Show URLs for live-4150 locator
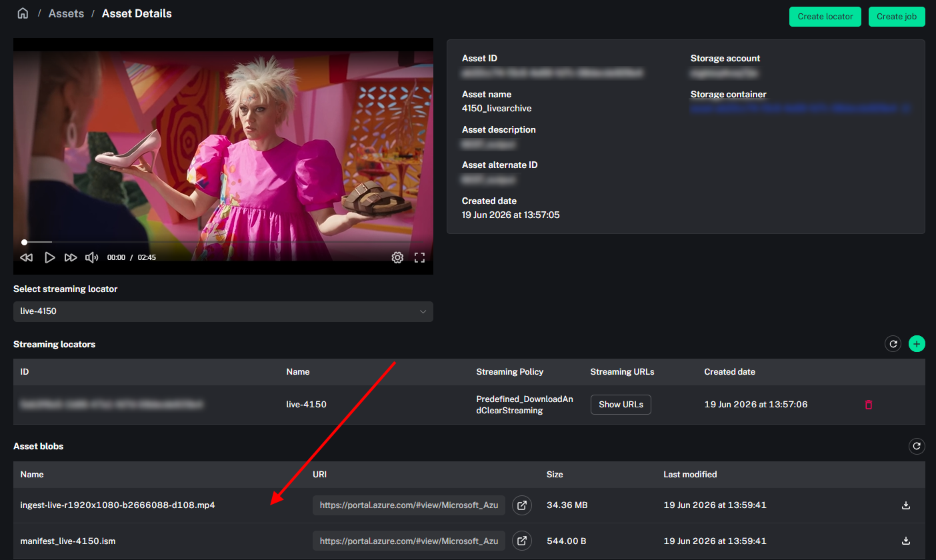 coord(621,405)
